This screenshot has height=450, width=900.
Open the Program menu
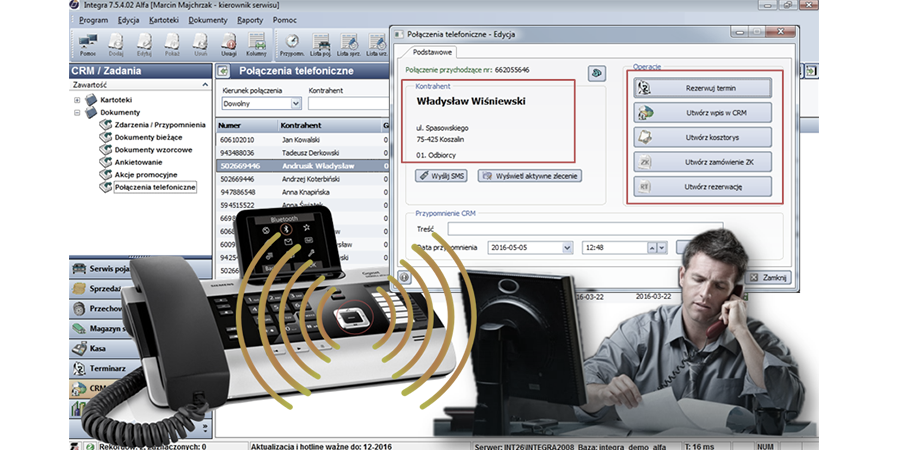(94, 20)
